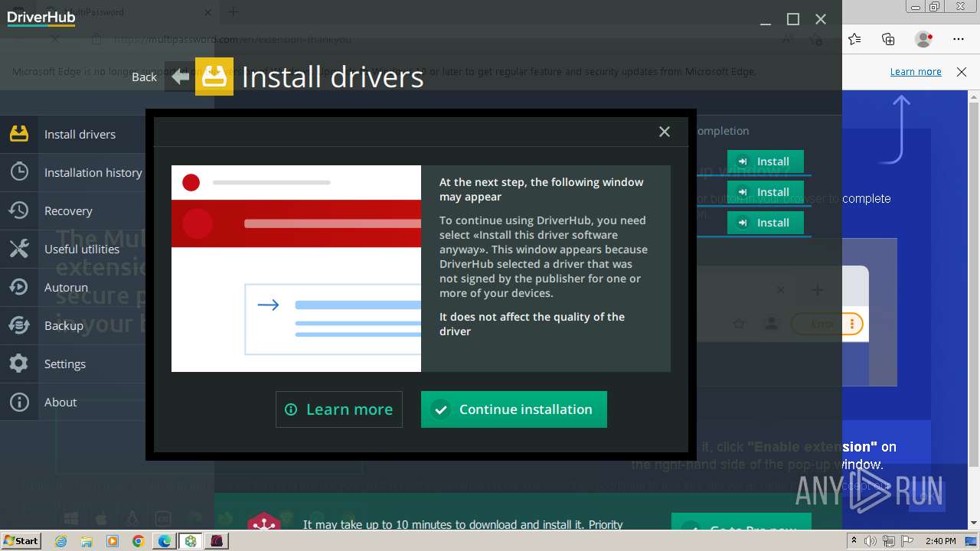
Task: Open Edge Collections icon
Action: 888,39
